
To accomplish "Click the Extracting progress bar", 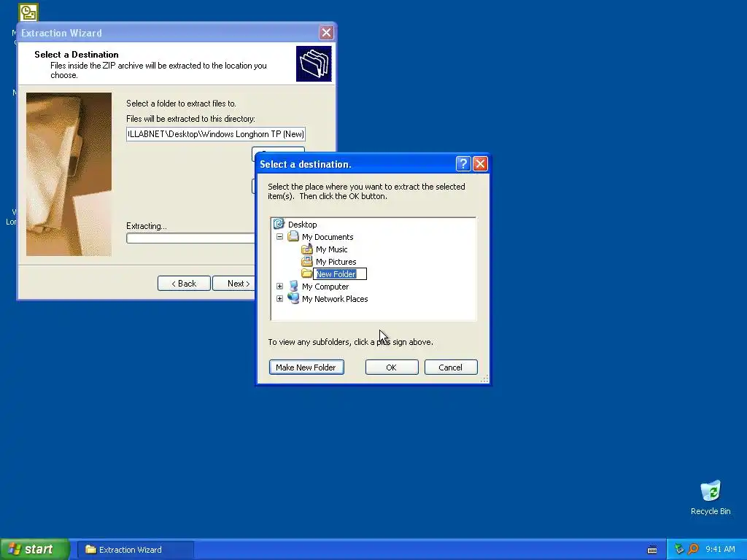I will click(190, 238).
